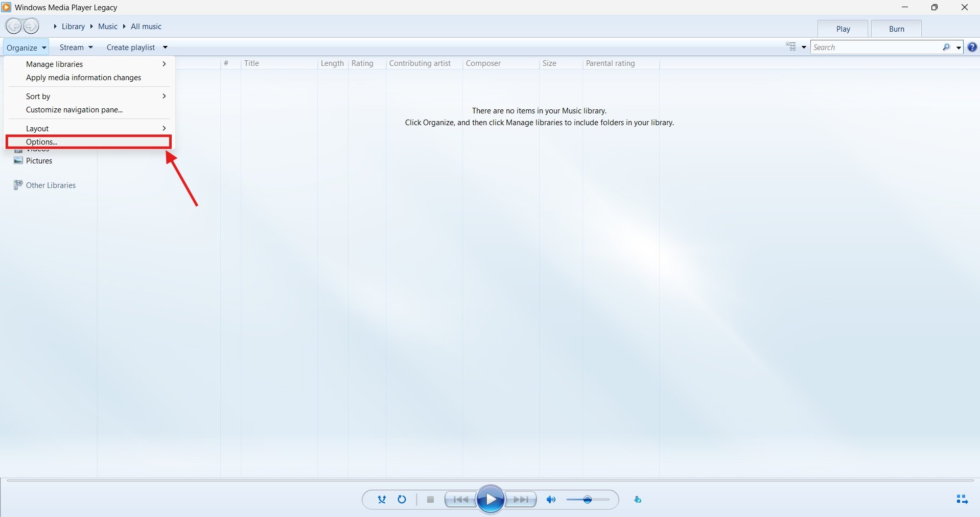
Task: Open the Burn tab
Action: pos(897,29)
